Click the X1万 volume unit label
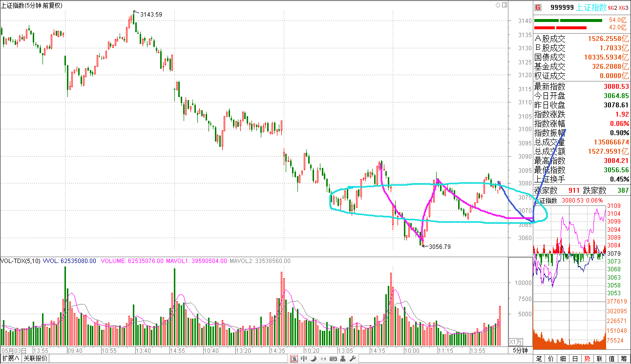 pos(516,342)
